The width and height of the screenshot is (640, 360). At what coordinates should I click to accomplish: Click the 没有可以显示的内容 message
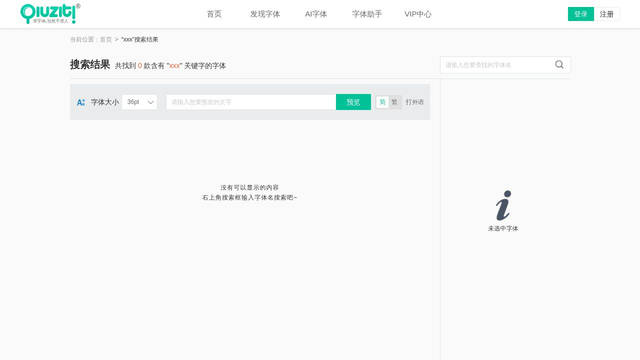coord(249,187)
